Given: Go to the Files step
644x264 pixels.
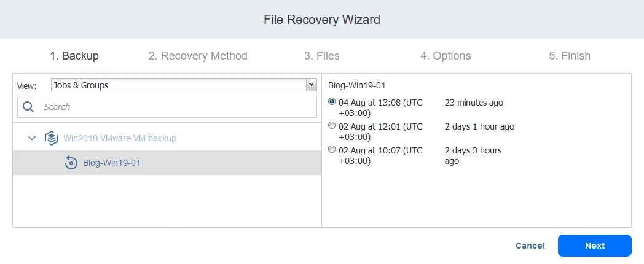Looking at the screenshot, I should click(x=322, y=56).
